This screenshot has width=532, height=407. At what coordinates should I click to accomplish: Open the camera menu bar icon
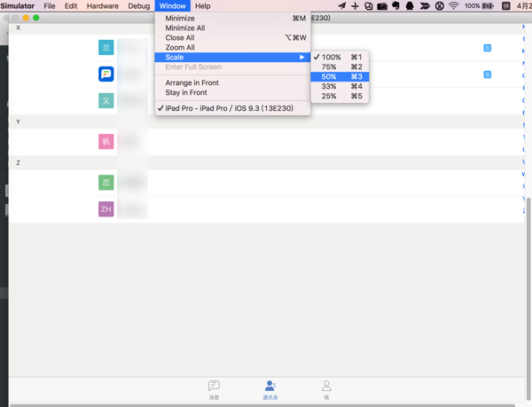pos(382,6)
